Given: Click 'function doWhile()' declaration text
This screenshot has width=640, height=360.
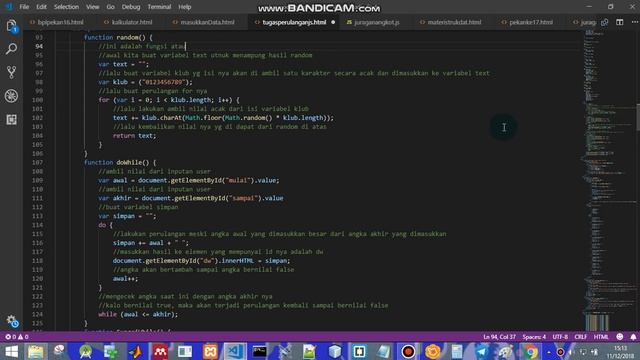Looking at the screenshot, I should click(x=120, y=162).
